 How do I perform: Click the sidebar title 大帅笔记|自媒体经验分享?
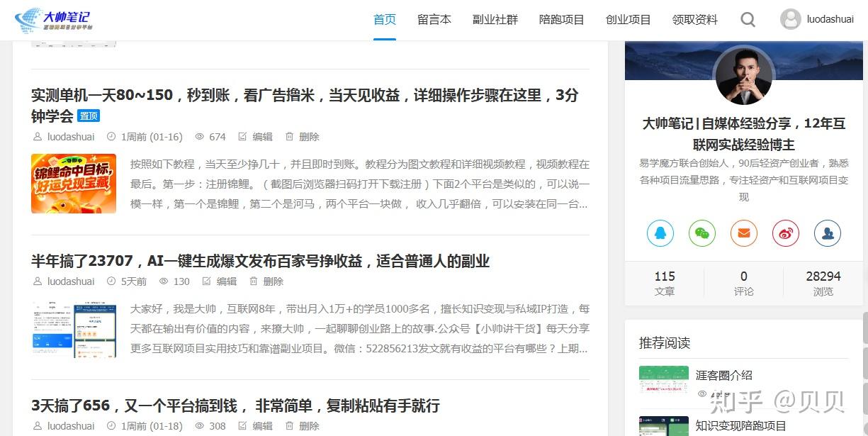click(x=744, y=134)
